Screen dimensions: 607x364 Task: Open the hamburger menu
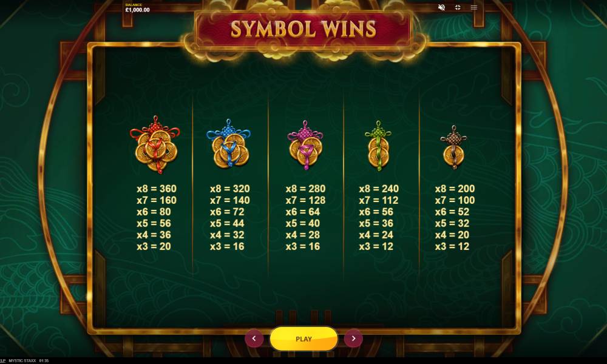tap(474, 7)
